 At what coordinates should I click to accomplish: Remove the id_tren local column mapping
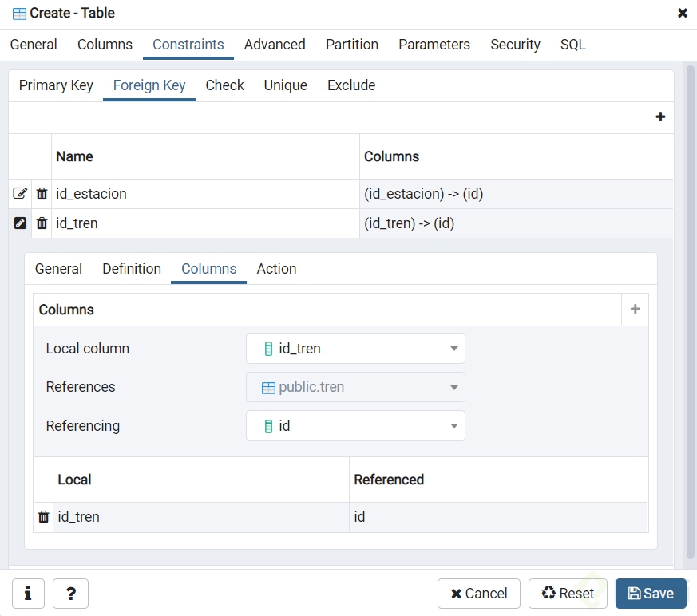[43, 517]
